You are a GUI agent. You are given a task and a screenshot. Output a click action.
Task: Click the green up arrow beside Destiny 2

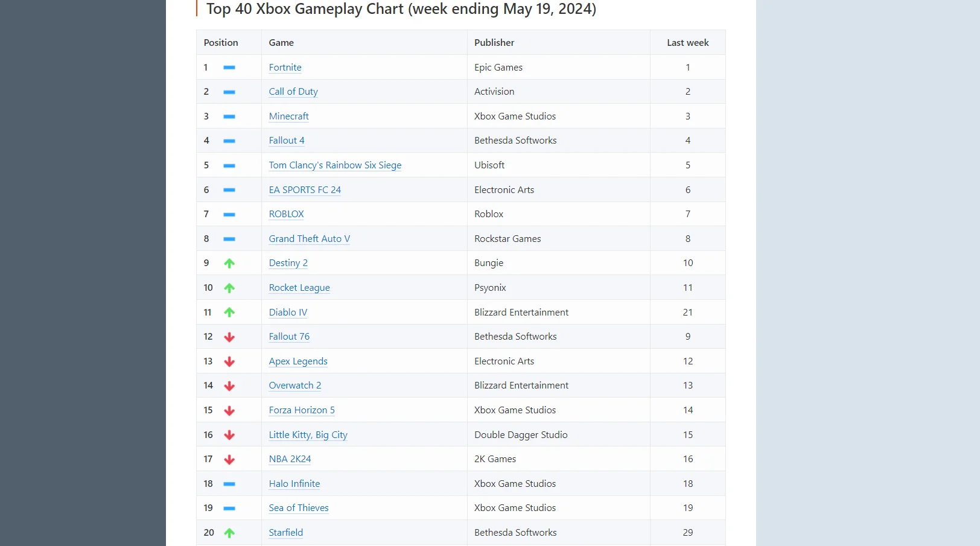point(229,263)
